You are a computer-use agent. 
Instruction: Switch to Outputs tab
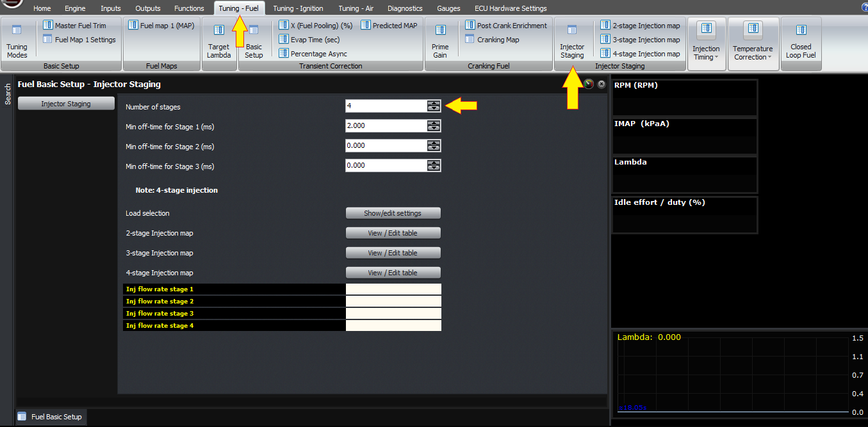pos(148,8)
